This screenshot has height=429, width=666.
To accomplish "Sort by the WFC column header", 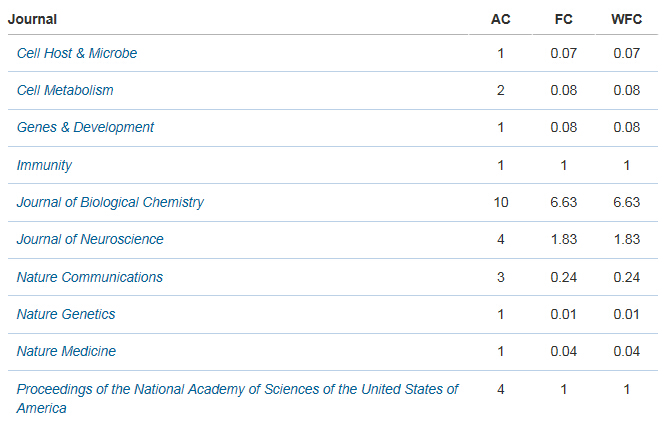I will point(626,19).
